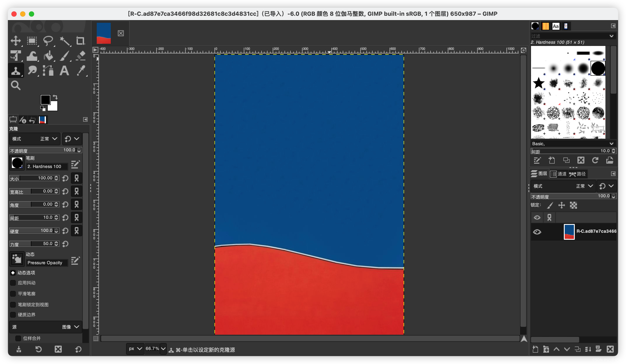Activate the Text tool
The height and width of the screenshot is (364, 626).
pyautogui.click(x=64, y=71)
